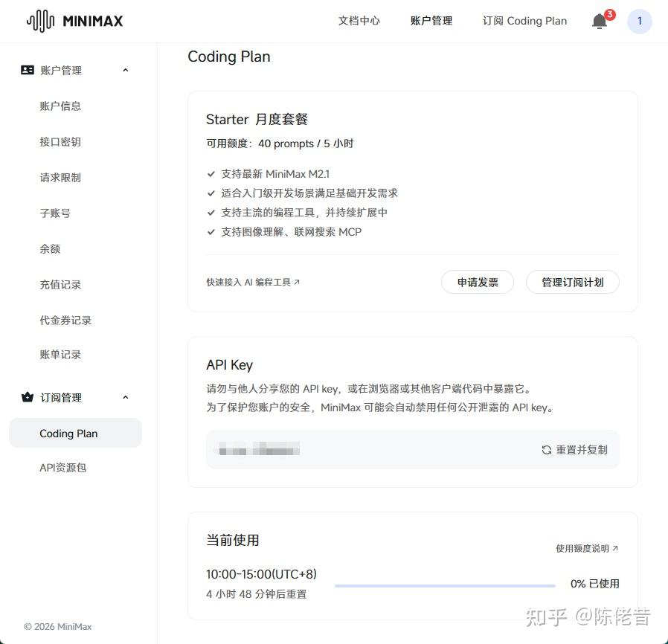Image resolution: width=668 pixels, height=644 pixels.
Task: Open the user avatar labeled 1
Action: tap(639, 21)
